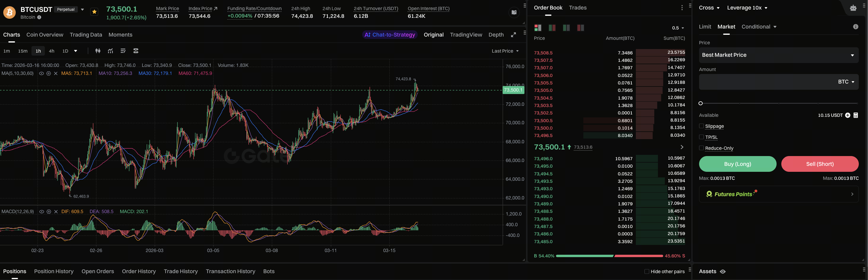868x280 pixels.
Task: Open the order book 0.5 depth dropdown
Action: [678, 28]
